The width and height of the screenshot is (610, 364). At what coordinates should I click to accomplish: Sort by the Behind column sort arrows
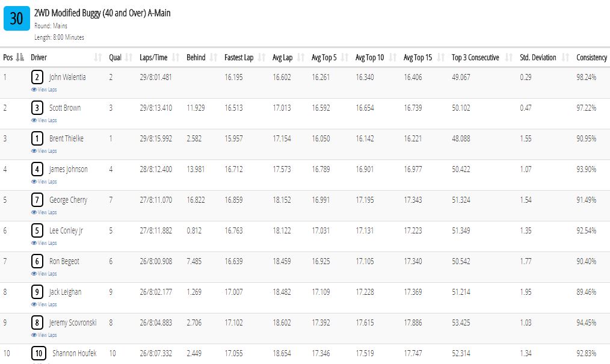[x=214, y=58]
